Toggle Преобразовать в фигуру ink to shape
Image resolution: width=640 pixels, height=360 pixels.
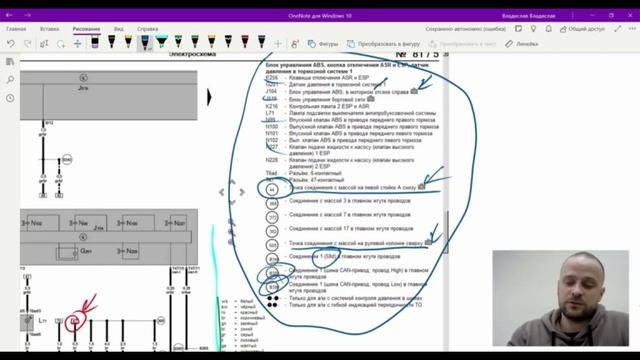tap(383, 44)
